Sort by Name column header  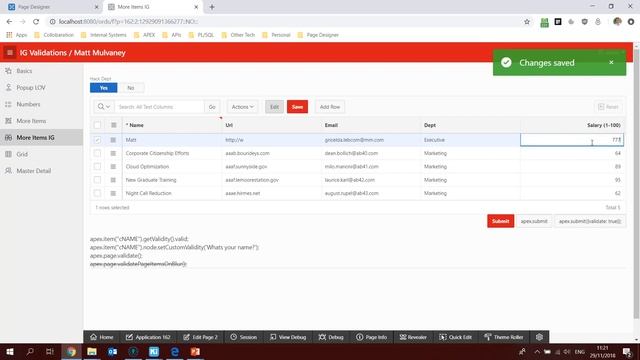[x=172, y=125]
